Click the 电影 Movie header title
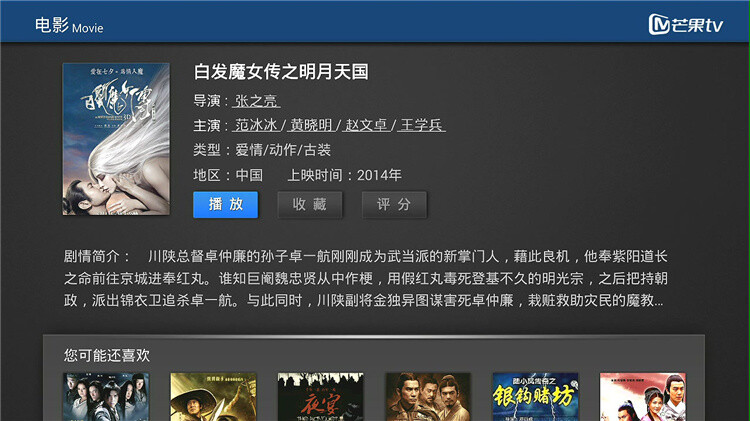Screen dimensions: 750x421 click(69, 25)
